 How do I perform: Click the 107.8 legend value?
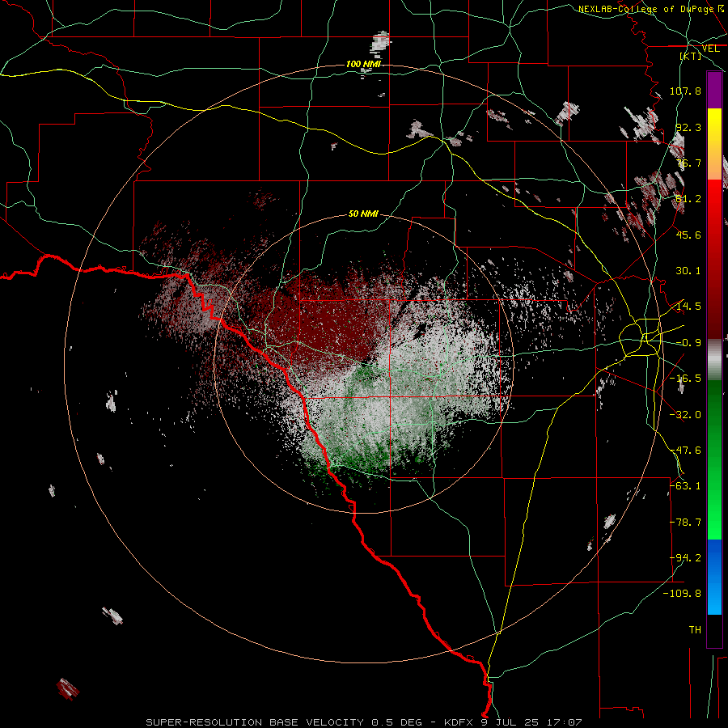click(x=685, y=91)
